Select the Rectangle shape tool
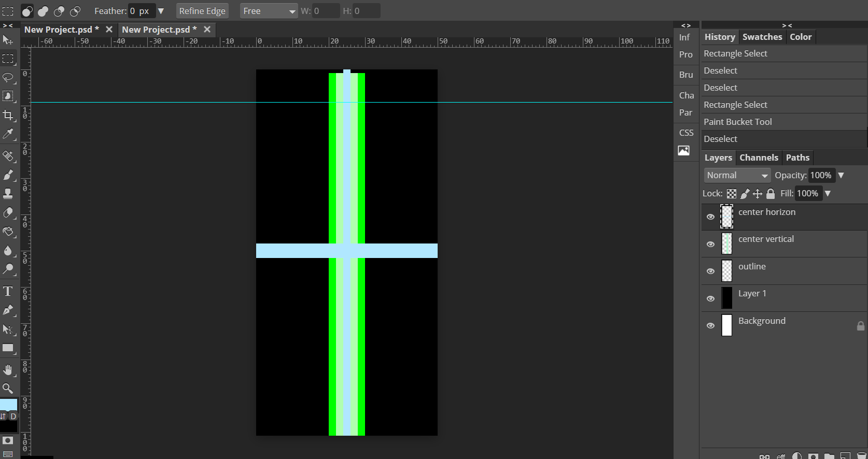Image resolution: width=868 pixels, height=459 pixels. [8, 348]
